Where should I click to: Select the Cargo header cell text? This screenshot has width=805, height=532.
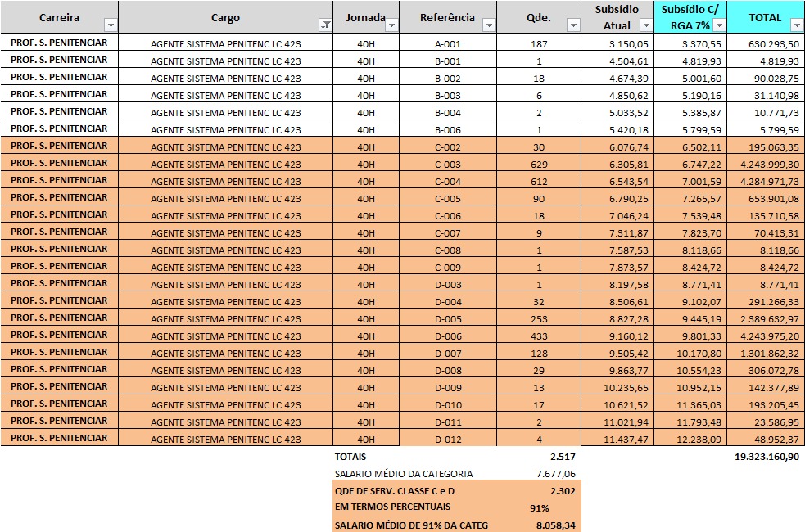225,17
